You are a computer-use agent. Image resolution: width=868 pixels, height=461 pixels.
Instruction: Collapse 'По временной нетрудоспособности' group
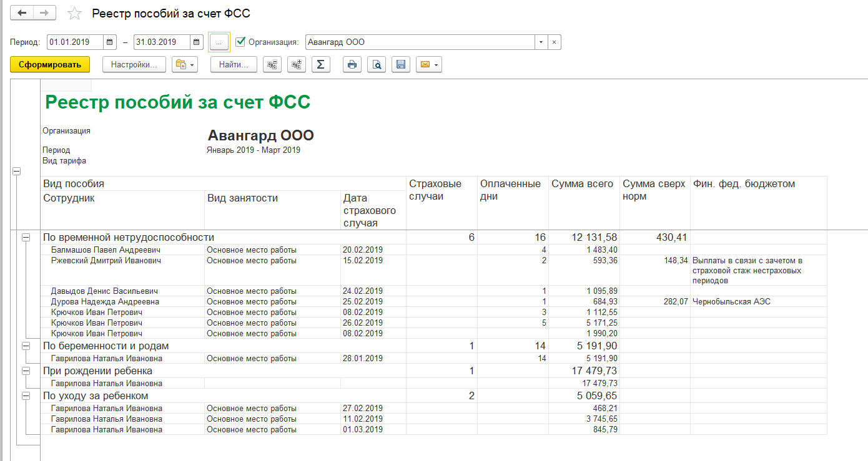click(26, 237)
